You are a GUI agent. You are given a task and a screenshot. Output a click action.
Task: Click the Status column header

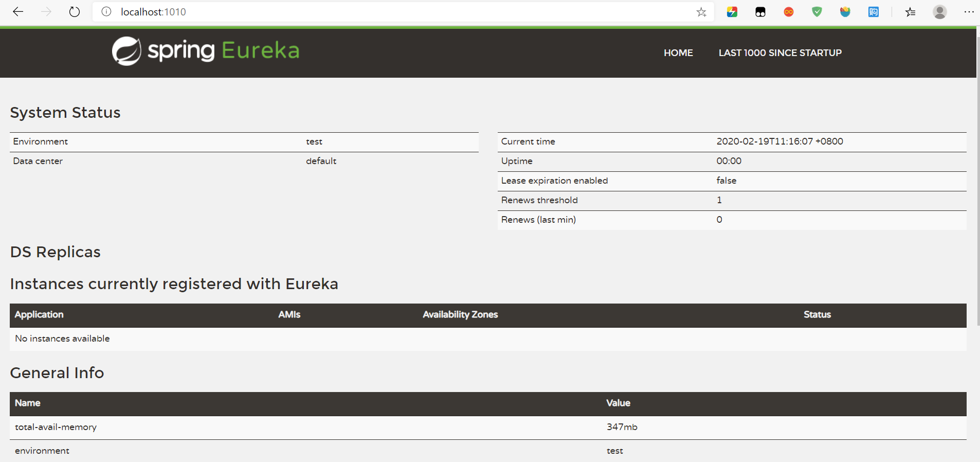click(817, 314)
